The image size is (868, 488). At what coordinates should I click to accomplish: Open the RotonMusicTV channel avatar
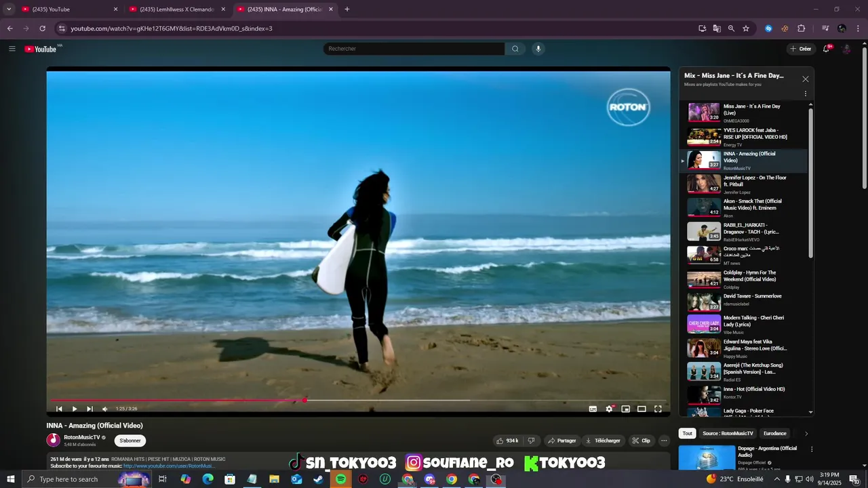(54, 440)
